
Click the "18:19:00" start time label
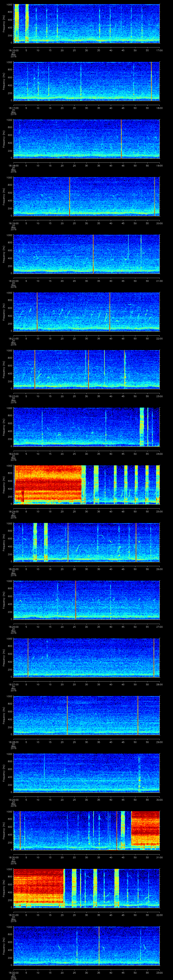click(14, 223)
